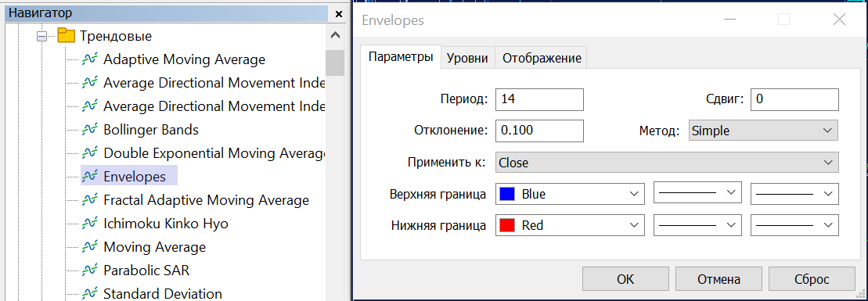Click the Отмена button
Viewport: 868px width, 301px height.
pos(719,278)
